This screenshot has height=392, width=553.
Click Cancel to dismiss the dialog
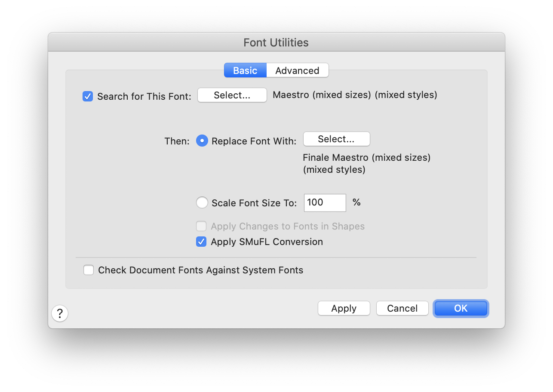click(x=402, y=308)
